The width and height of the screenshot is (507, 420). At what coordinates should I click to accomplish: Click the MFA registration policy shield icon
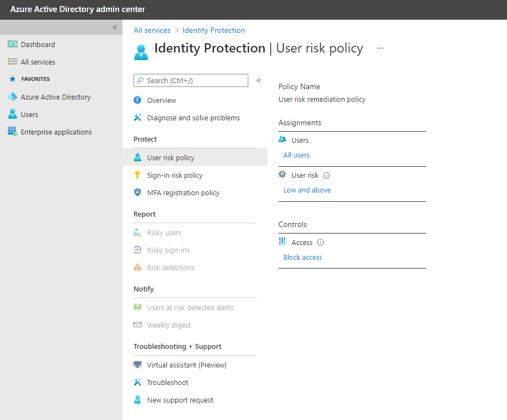pyautogui.click(x=137, y=192)
